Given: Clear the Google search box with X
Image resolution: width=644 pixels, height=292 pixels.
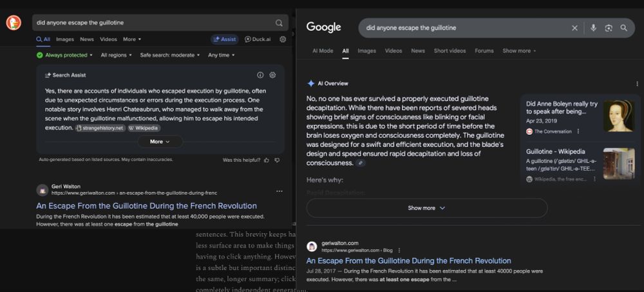Looking at the screenshot, I should [574, 28].
